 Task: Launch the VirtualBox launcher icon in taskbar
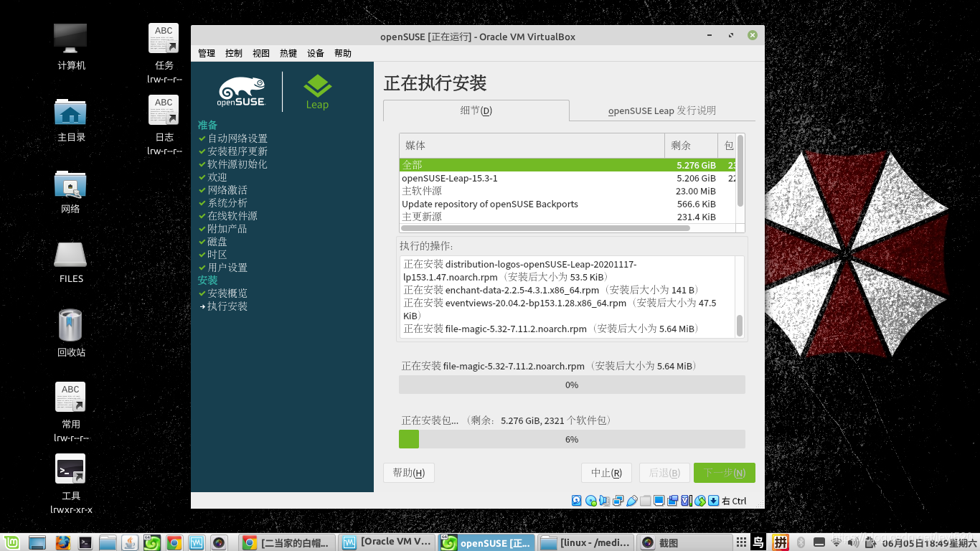click(x=196, y=542)
